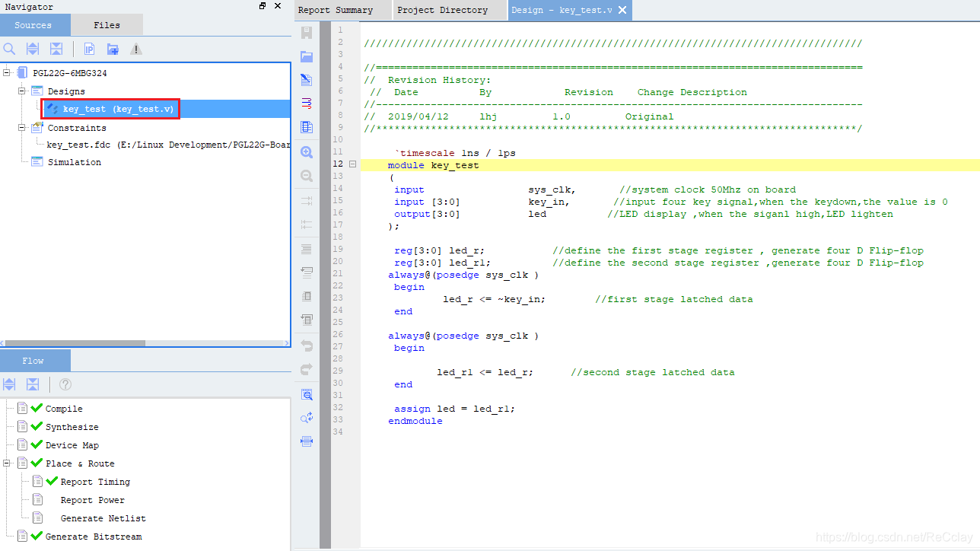Open the IP tool icon in Navigator toolbar

point(89,49)
